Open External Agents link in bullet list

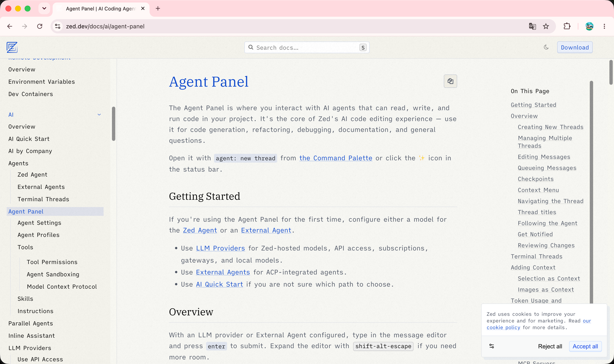pyautogui.click(x=223, y=272)
